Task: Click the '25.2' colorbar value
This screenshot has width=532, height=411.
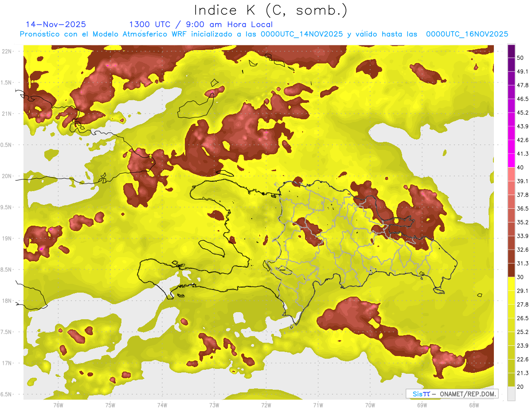Action: pos(522,332)
